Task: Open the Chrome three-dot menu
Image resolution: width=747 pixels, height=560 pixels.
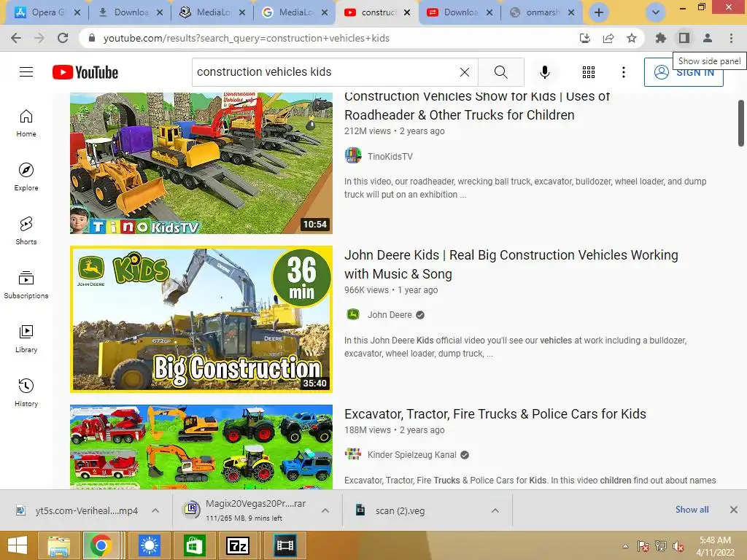Action: pos(731,38)
